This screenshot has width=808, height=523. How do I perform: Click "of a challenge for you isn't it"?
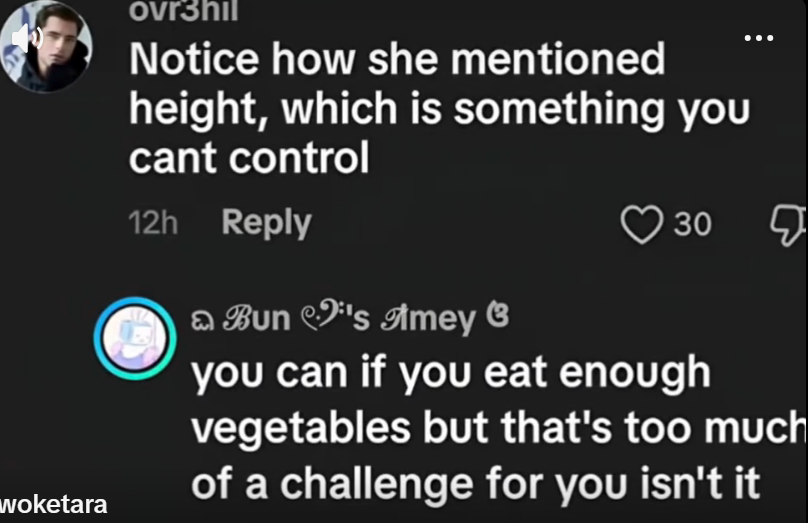[476, 484]
